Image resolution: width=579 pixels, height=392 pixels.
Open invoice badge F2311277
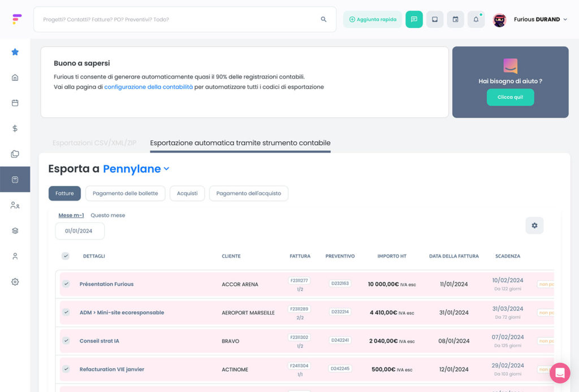[300, 281]
